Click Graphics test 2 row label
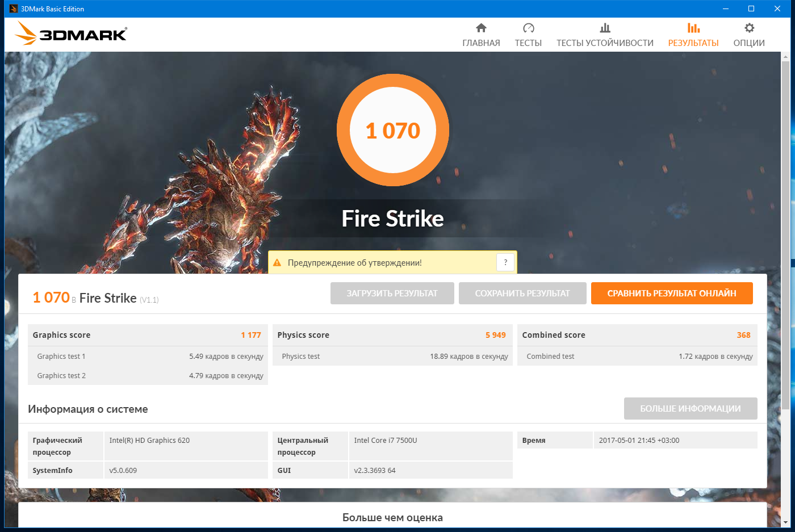 (61, 376)
